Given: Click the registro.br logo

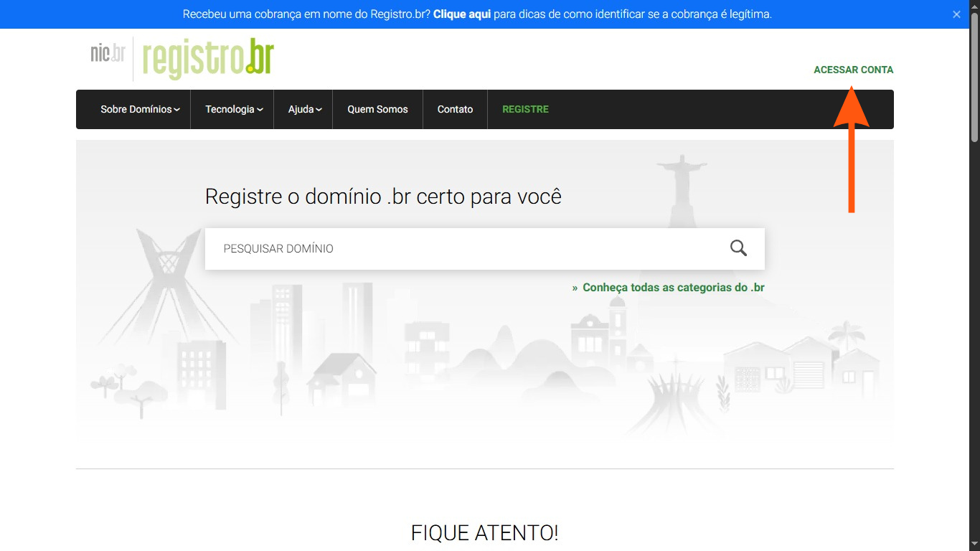Looking at the screenshot, I should [208, 58].
